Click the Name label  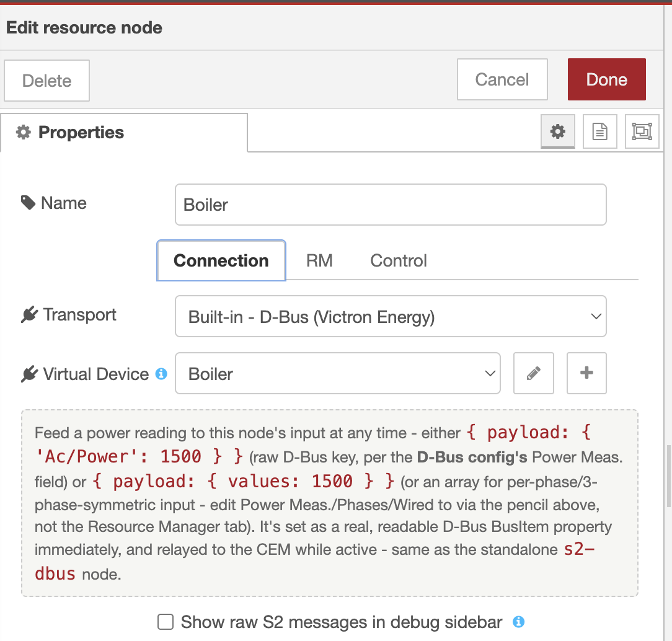tap(63, 203)
